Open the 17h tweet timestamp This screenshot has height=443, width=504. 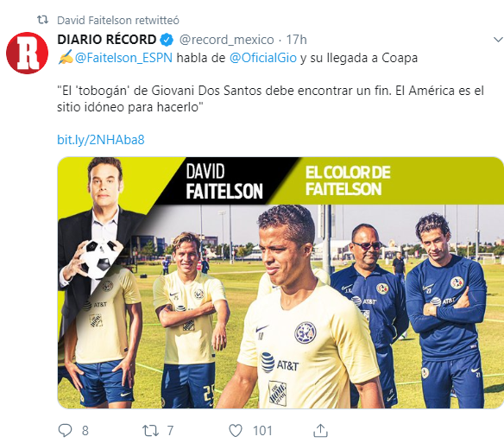pyautogui.click(x=296, y=40)
